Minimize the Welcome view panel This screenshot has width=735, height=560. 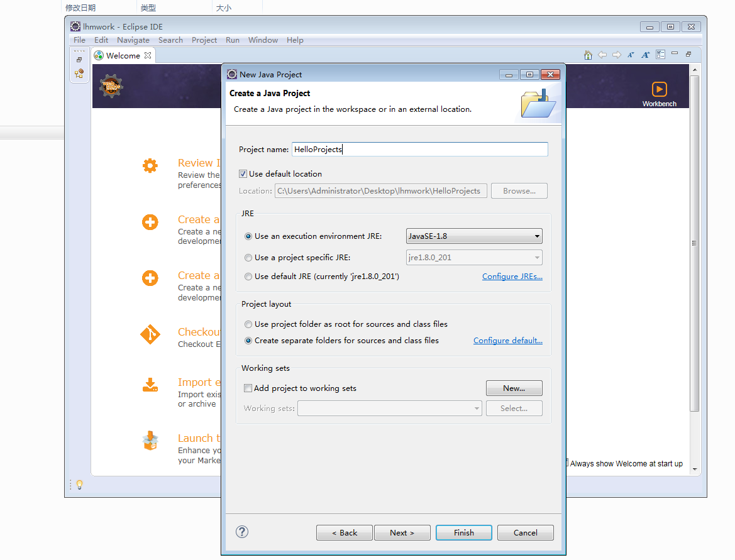pyautogui.click(x=675, y=53)
